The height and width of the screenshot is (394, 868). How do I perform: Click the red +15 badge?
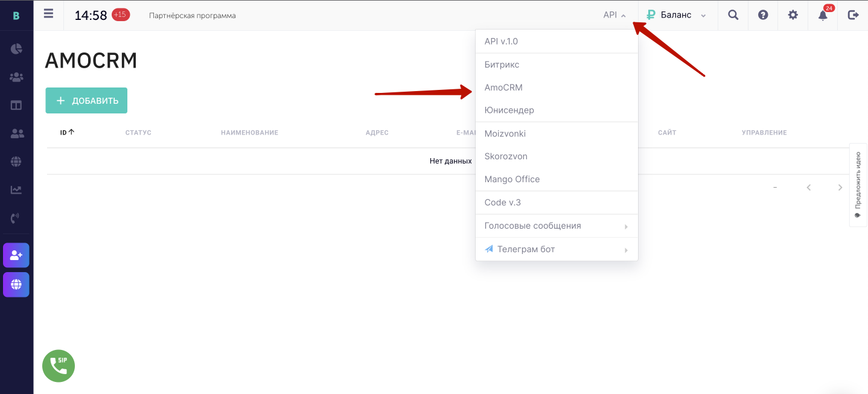point(121,14)
